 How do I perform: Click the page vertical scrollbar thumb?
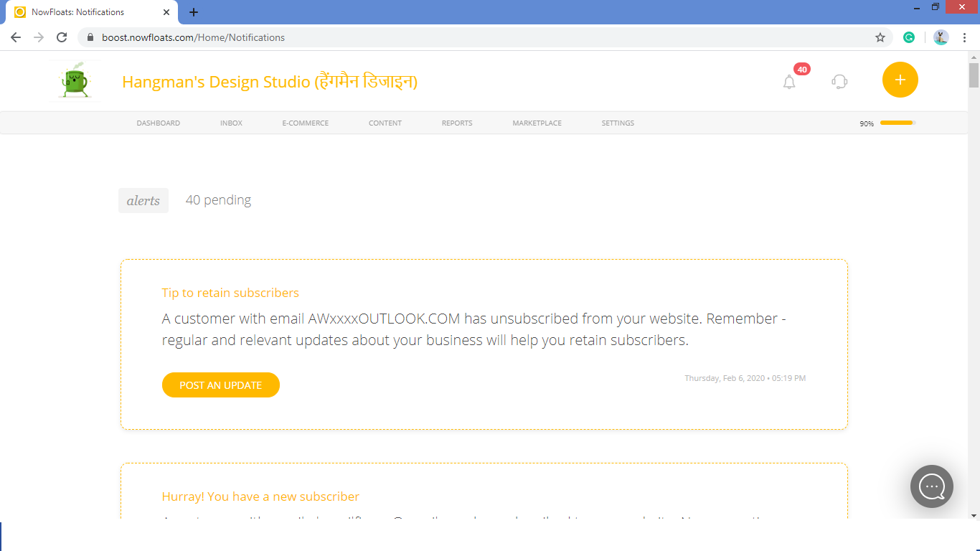click(x=974, y=75)
